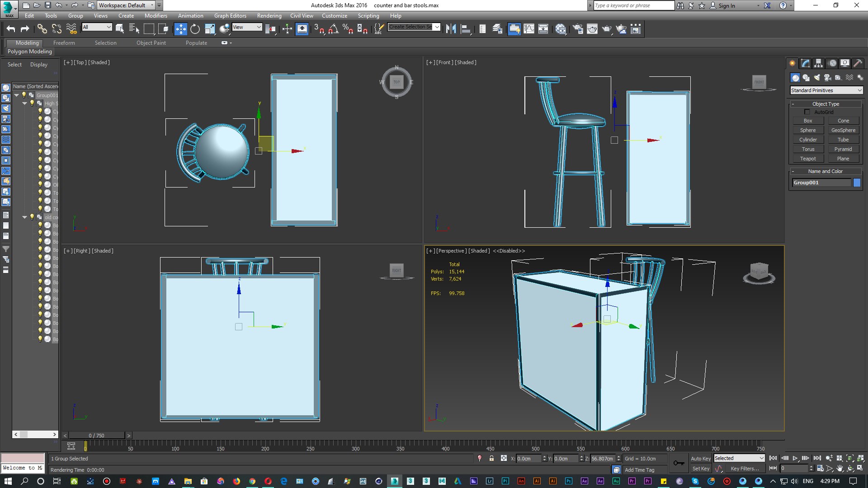Open the Modifiers menu
This screenshot has height=488, width=868.
[156, 15]
